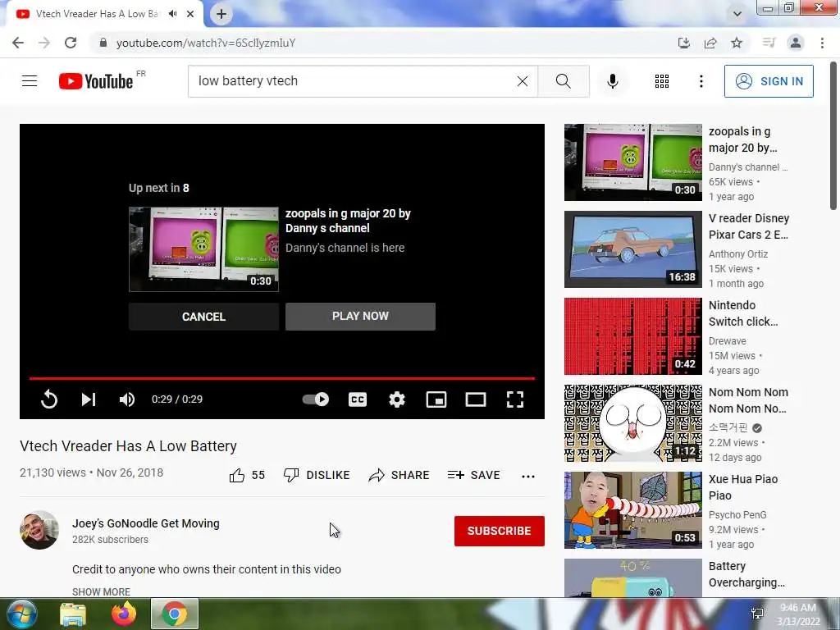Click the Anthony Ortiz channel name
The width and height of the screenshot is (840, 630).
coord(738,254)
